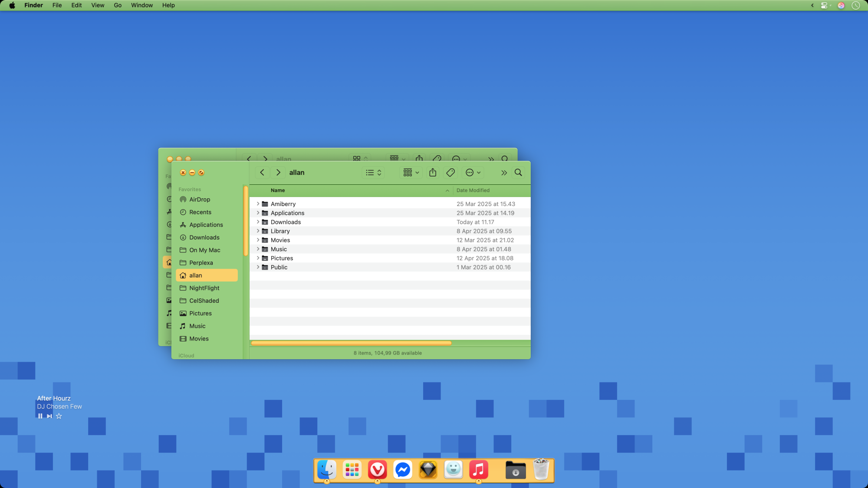The image size is (868, 488).
Task: Toggle the star favorite for current song
Action: (59, 416)
